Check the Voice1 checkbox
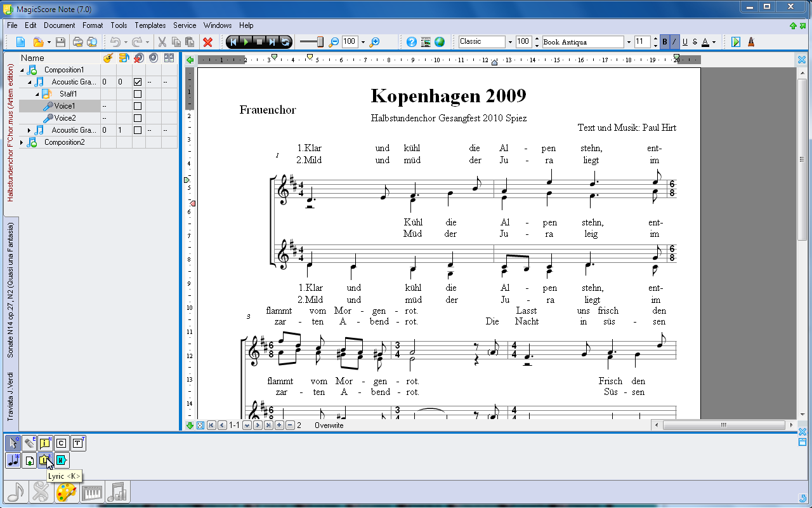 coord(138,106)
